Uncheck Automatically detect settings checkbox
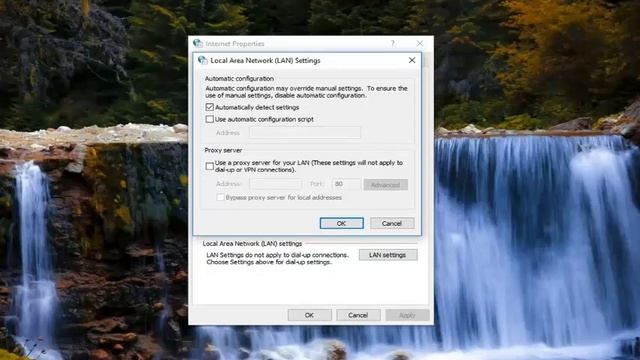This screenshot has height=360, width=640. tap(209, 107)
